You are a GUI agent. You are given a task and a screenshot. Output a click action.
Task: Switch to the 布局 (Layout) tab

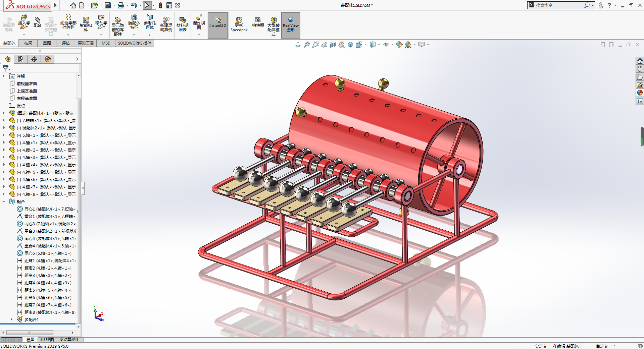[28, 43]
